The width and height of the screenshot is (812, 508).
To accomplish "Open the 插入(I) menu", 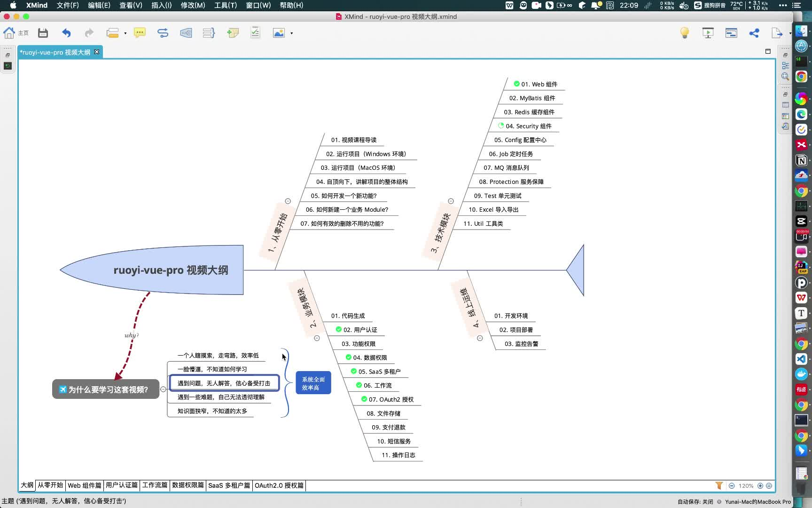I will click(x=161, y=5).
